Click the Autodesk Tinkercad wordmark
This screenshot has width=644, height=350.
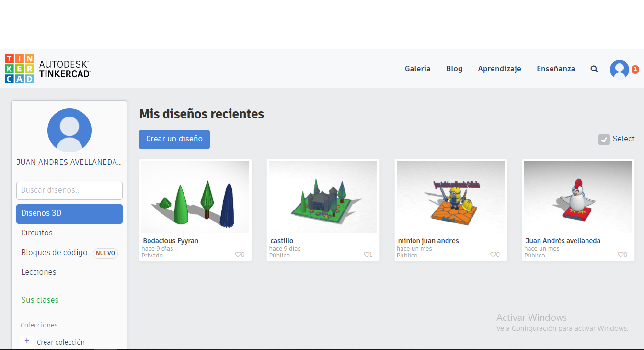[65, 69]
